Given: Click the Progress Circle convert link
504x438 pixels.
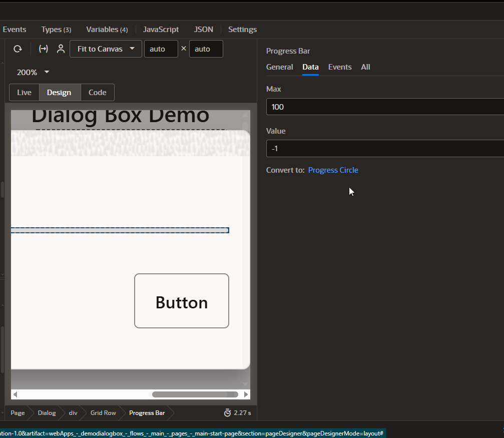Looking at the screenshot, I should 333,170.
